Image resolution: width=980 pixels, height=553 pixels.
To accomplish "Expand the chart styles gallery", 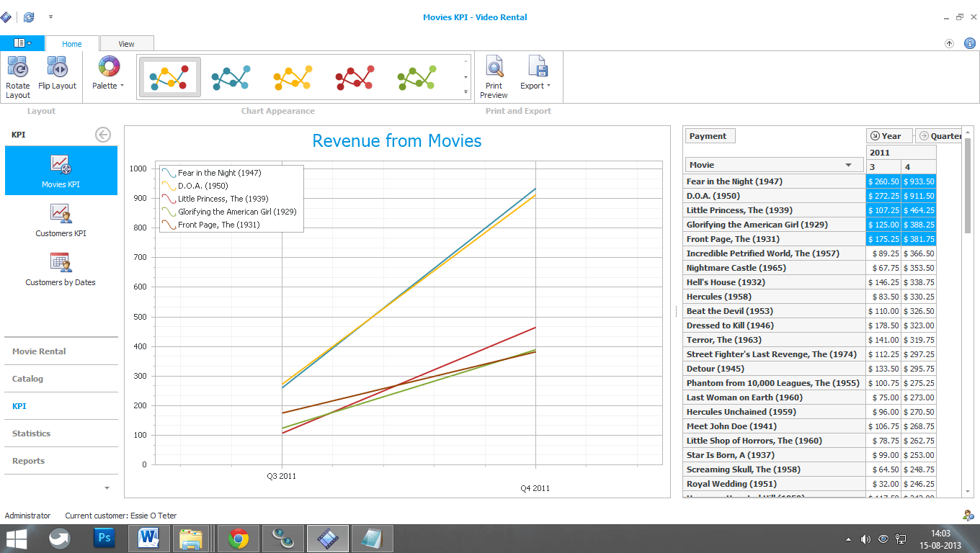I will tap(465, 92).
